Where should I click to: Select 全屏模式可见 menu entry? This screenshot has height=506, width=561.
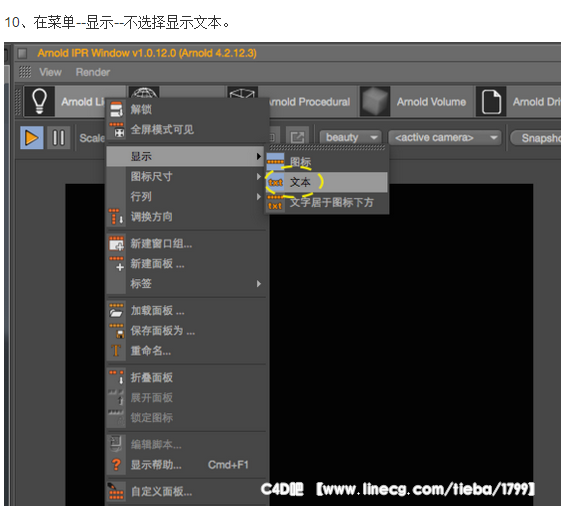187,129
